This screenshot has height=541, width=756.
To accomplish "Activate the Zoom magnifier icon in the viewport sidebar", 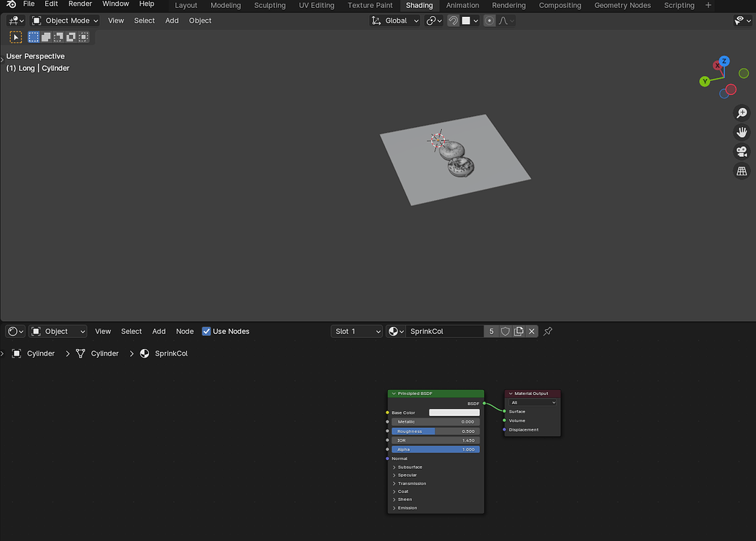I will [x=741, y=113].
